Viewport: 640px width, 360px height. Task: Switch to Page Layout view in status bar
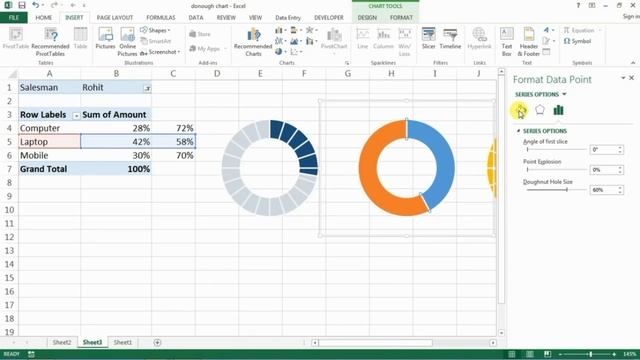[529, 354]
